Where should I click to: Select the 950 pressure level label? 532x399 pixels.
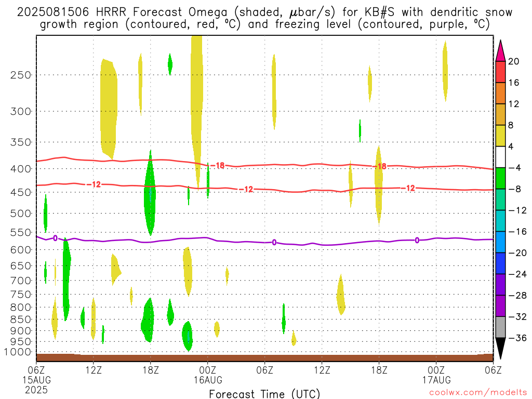point(21,342)
